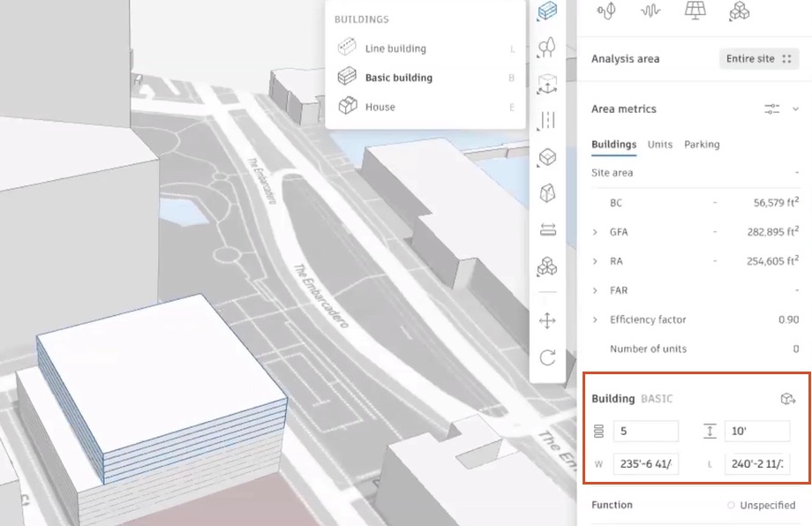This screenshot has width=812, height=526.
Task: Click the RA value 254,605 ft²
Action: (x=772, y=261)
